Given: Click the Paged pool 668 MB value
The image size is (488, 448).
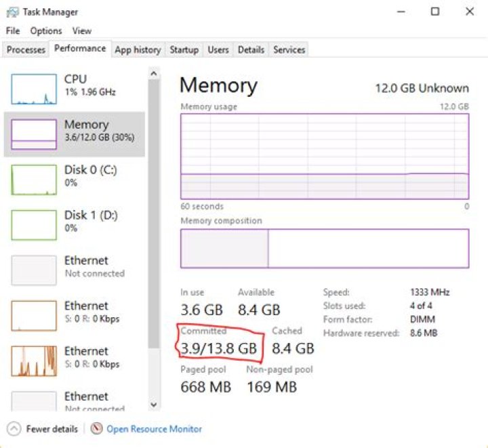Looking at the screenshot, I should 206,387.
